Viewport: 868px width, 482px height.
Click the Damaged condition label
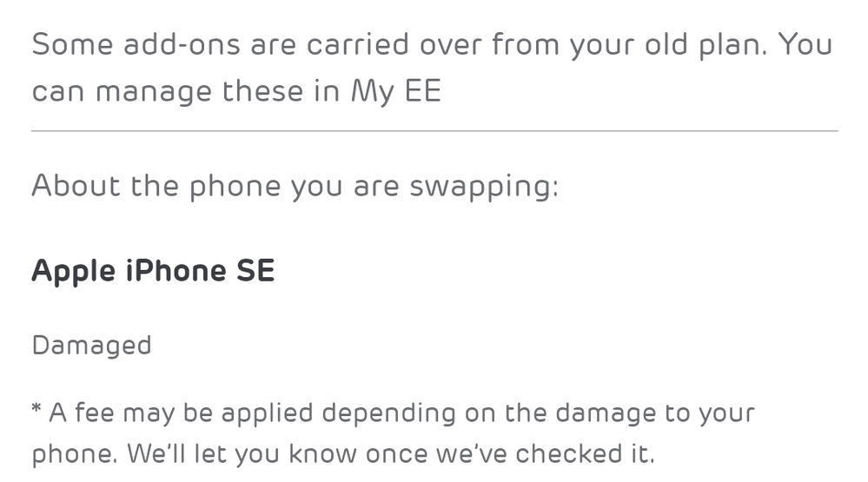pyautogui.click(x=92, y=347)
